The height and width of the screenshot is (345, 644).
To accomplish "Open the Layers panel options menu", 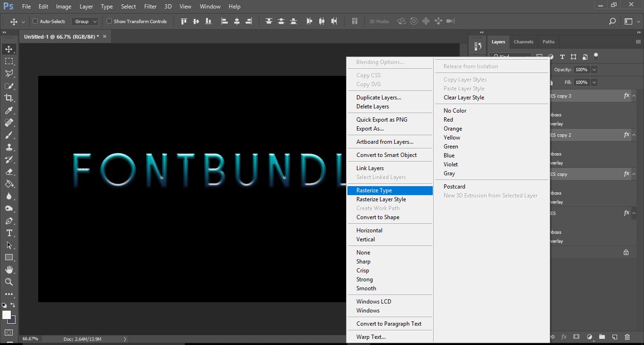I will pos(638,41).
